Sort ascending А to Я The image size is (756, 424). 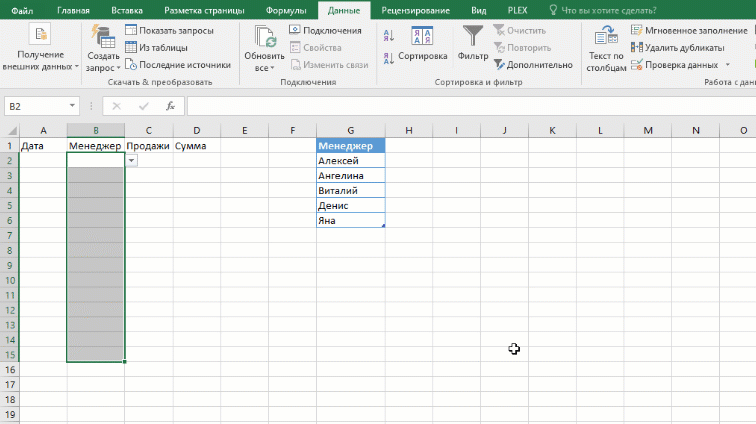point(389,35)
